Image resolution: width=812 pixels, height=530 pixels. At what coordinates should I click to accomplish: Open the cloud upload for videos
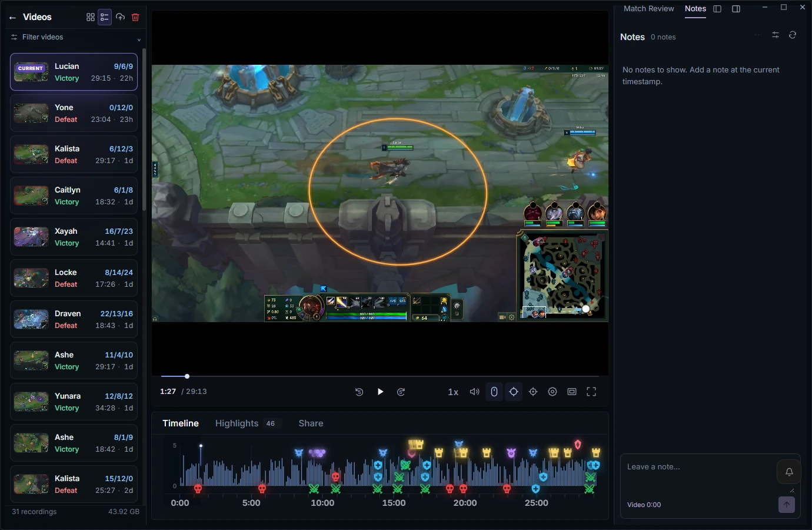pos(120,17)
